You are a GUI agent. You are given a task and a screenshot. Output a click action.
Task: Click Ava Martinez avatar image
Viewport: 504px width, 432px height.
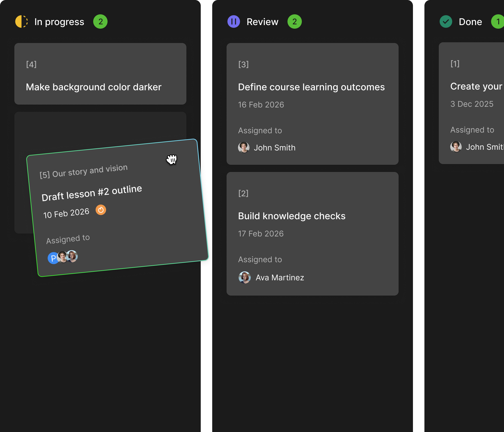[244, 277]
